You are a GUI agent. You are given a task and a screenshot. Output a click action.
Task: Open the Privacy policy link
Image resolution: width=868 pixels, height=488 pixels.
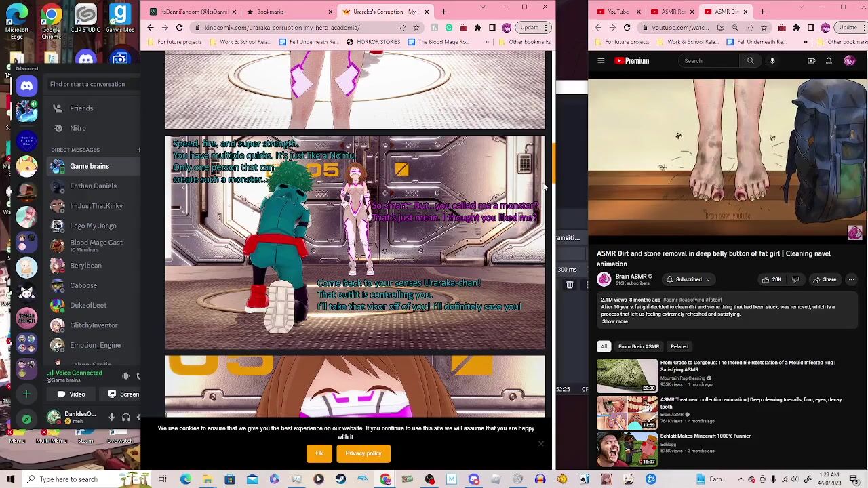click(363, 453)
